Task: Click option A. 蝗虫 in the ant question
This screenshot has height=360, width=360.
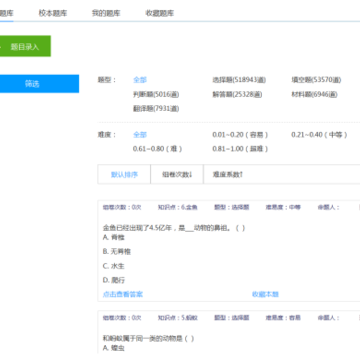Action: coord(114,348)
